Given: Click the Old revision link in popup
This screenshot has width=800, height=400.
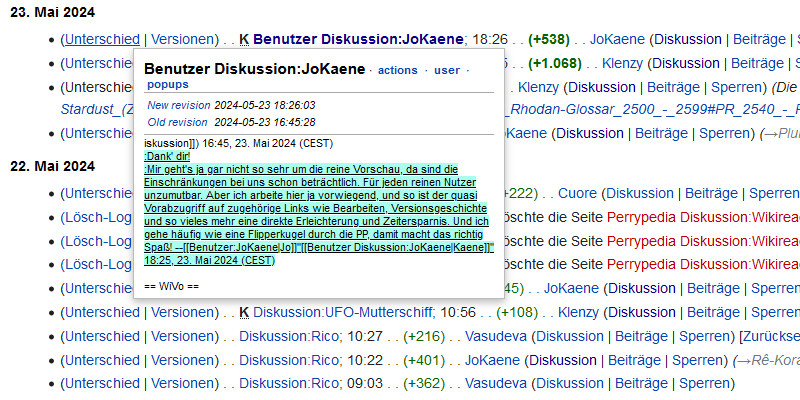Looking at the screenshot, I should [x=175, y=122].
